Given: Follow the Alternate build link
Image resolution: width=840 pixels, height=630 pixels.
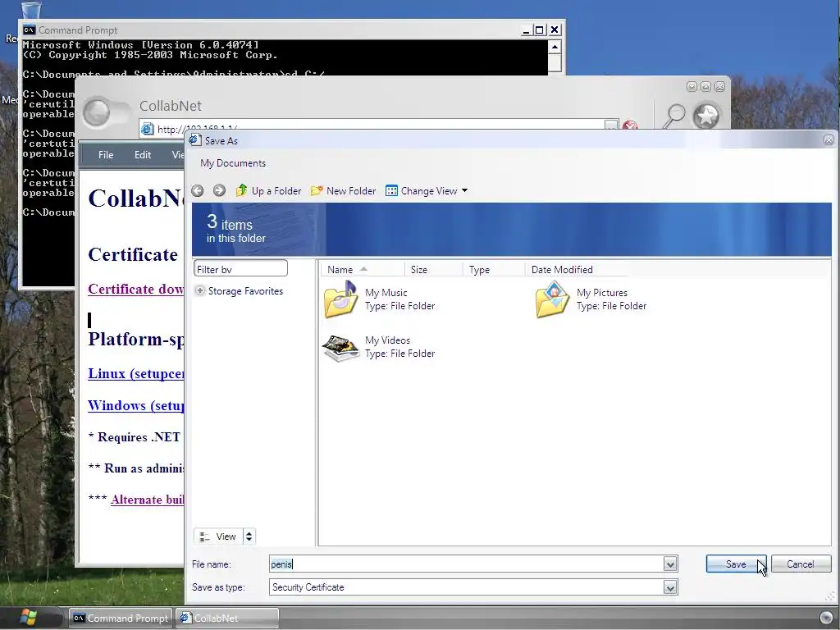Looking at the screenshot, I should tap(148, 500).
